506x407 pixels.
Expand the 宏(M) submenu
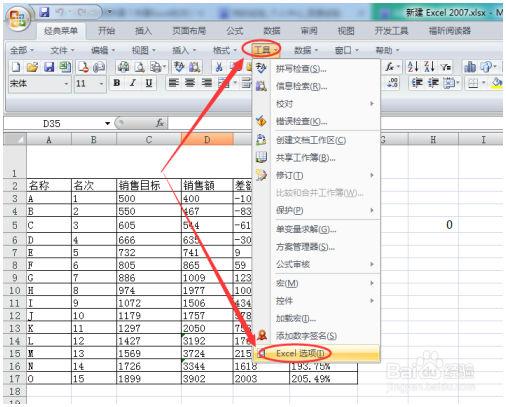316,283
